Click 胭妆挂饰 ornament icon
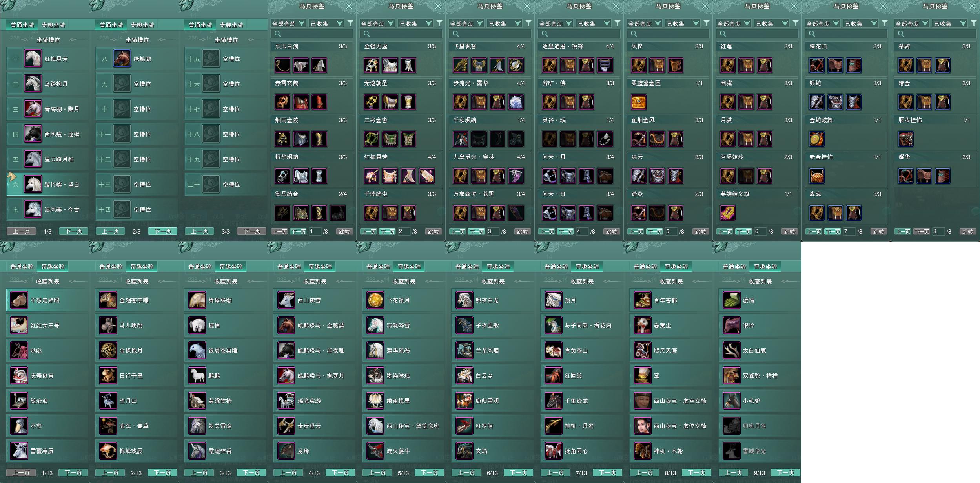 (905, 139)
